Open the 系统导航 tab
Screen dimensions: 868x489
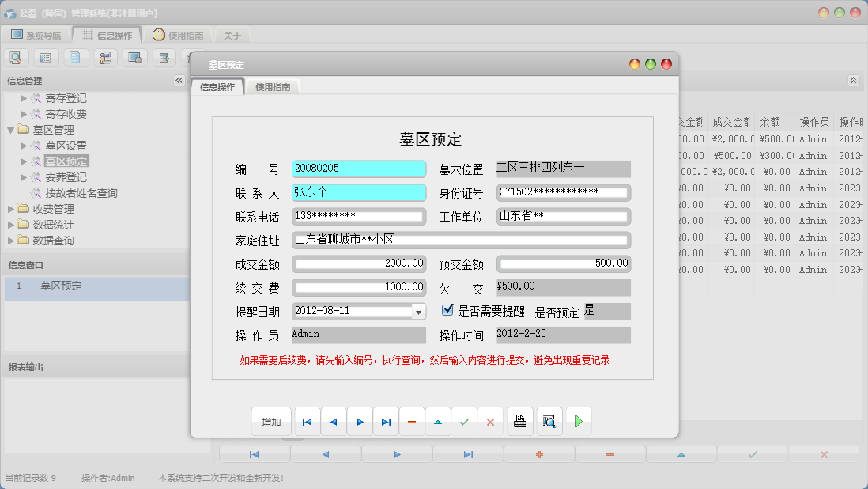[35, 34]
